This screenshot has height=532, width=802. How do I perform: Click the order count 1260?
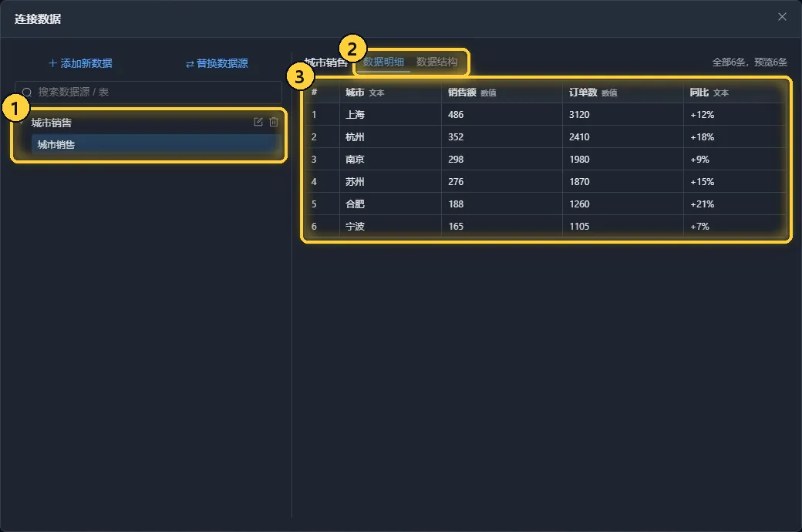point(623,204)
